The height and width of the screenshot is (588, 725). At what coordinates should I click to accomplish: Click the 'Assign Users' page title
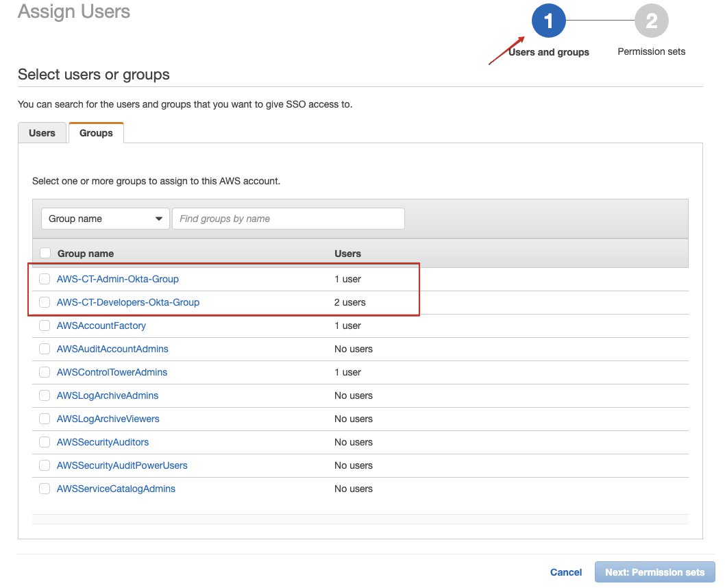(x=74, y=12)
